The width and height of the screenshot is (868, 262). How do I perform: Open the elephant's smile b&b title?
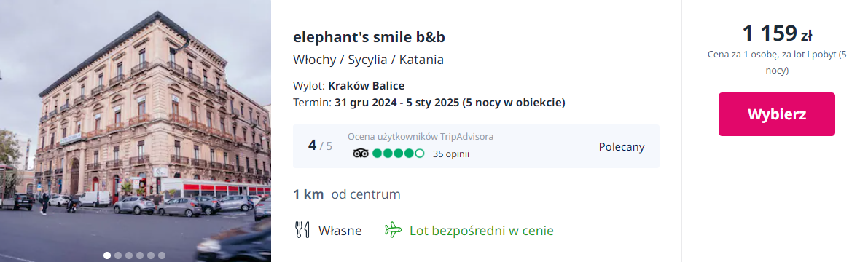pyautogui.click(x=370, y=37)
